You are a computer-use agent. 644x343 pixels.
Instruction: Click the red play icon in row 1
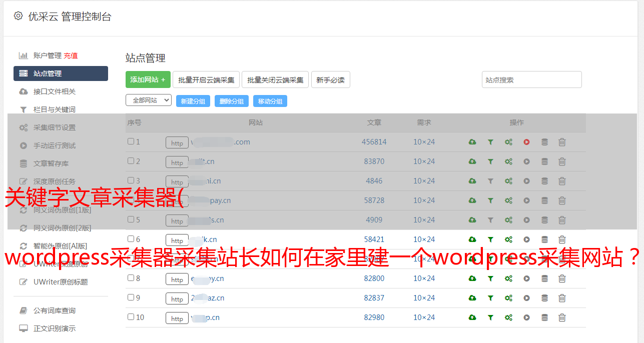(x=526, y=142)
